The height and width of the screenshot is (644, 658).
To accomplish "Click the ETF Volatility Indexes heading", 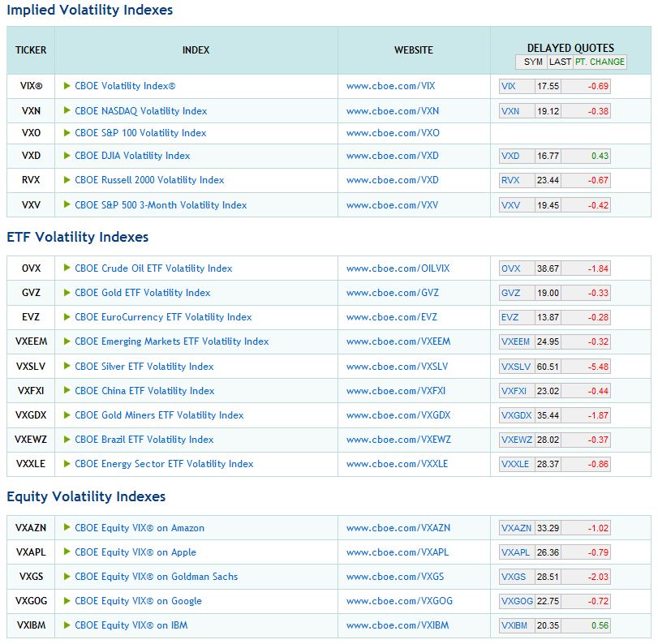I will point(78,237).
